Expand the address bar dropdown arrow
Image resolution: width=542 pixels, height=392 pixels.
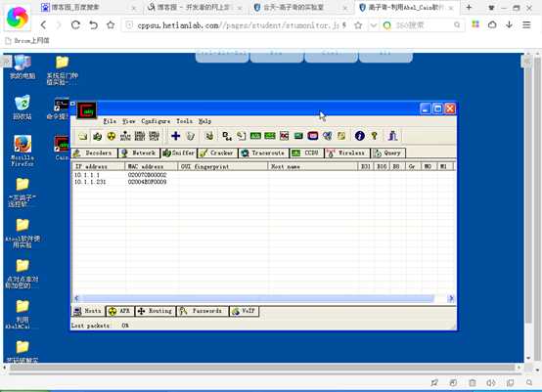coord(374,24)
